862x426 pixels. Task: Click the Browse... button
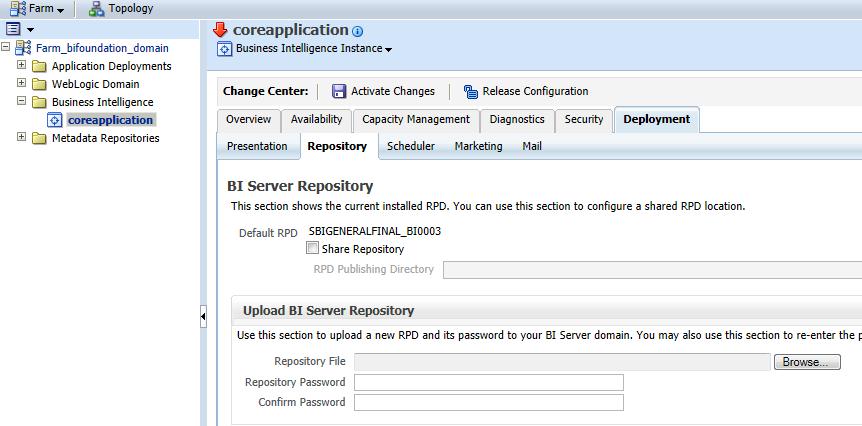coord(807,362)
